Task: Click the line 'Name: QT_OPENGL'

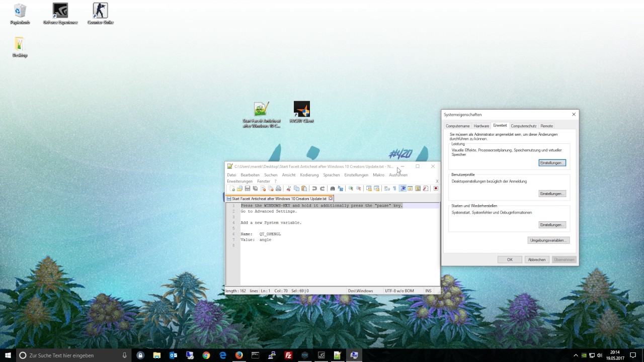Action: click(x=261, y=234)
